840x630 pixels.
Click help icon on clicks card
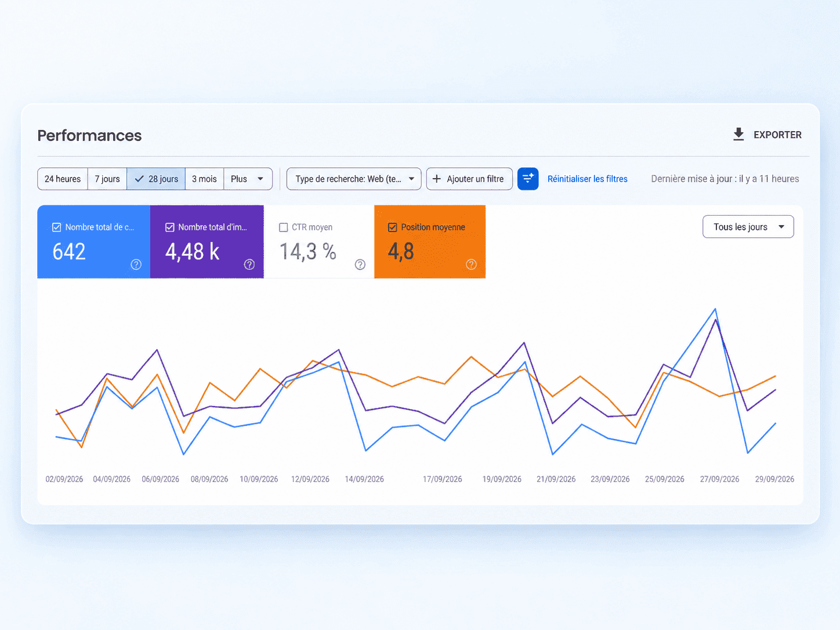coord(136,265)
